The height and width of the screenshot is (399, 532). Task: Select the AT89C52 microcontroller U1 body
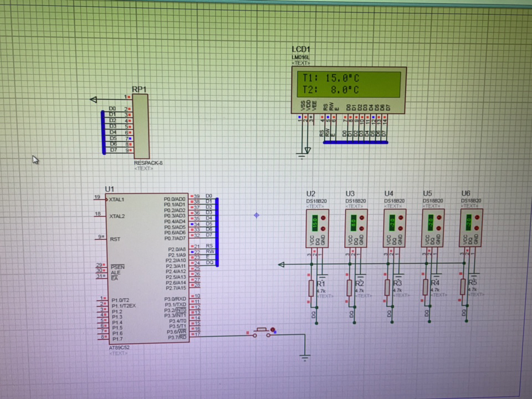click(x=148, y=268)
